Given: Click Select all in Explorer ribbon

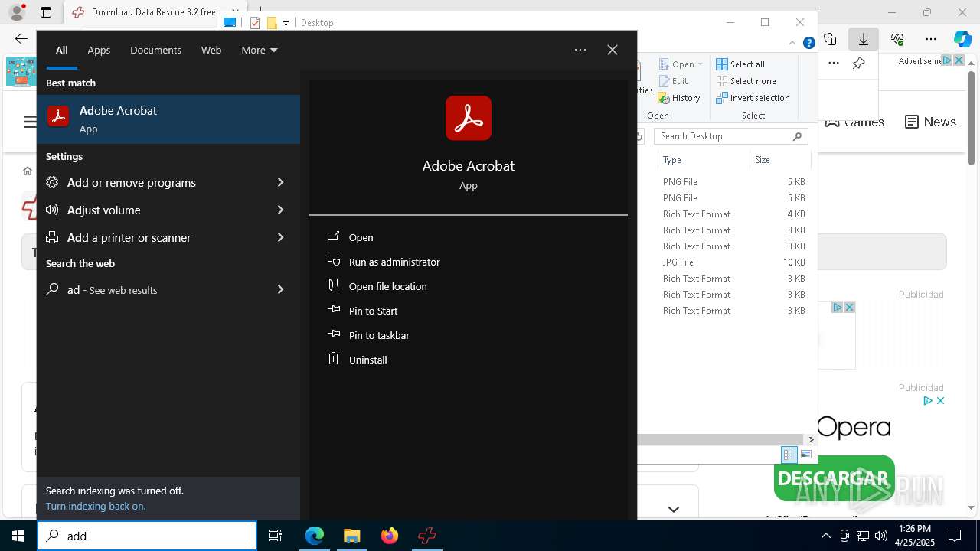Looking at the screenshot, I should (740, 64).
